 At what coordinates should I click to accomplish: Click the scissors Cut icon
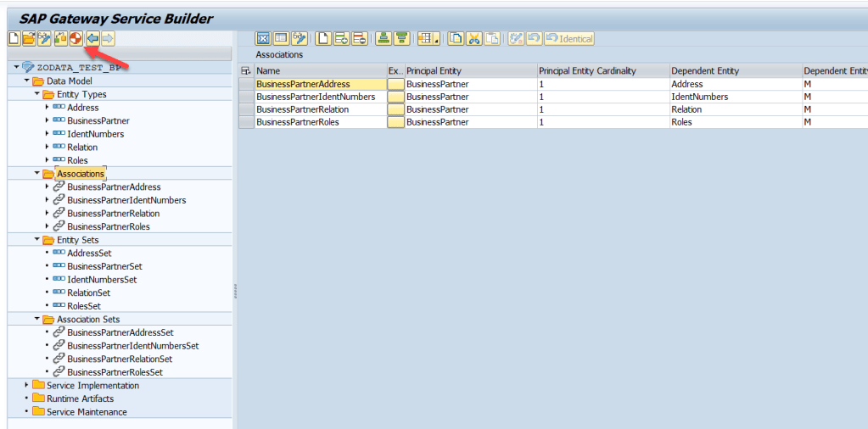[474, 38]
